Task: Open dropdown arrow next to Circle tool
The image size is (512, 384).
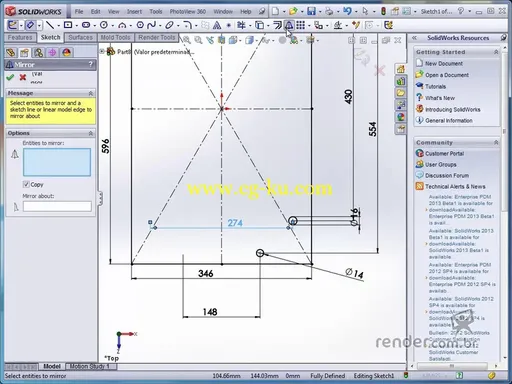Action: 112,25
